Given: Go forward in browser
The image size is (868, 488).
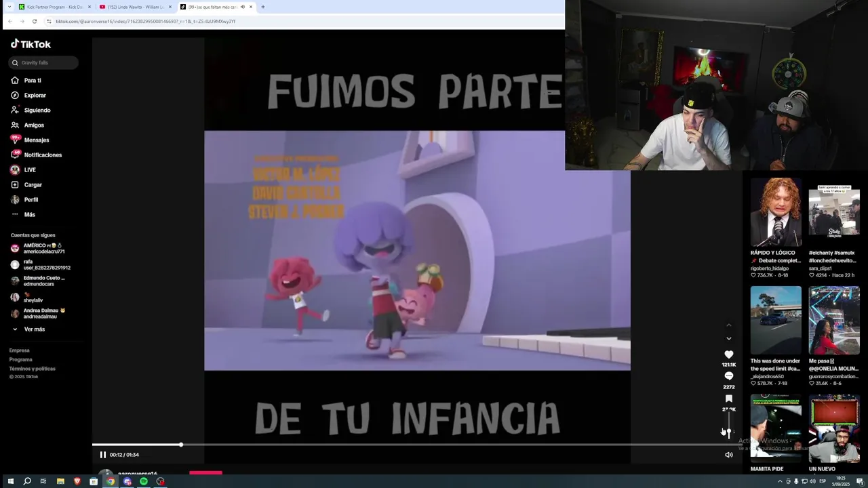Looking at the screenshot, I should pos(22,21).
